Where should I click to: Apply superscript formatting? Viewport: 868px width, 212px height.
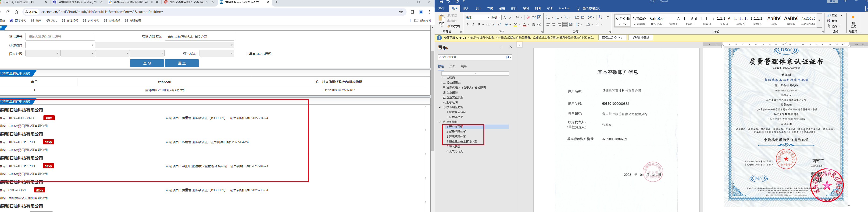point(499,24)
